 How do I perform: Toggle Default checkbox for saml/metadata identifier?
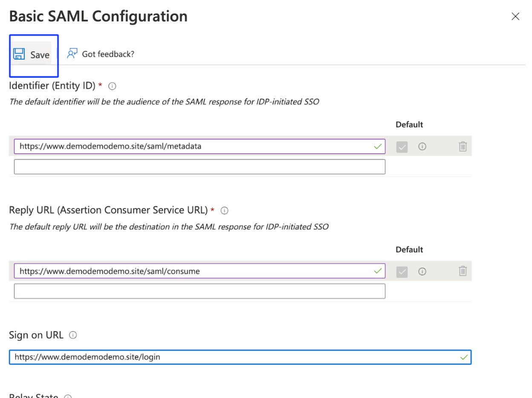coord(402,147)
